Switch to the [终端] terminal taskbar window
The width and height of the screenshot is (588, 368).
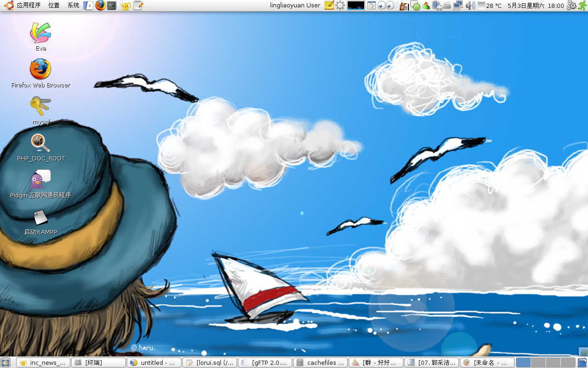pos(99,362)
